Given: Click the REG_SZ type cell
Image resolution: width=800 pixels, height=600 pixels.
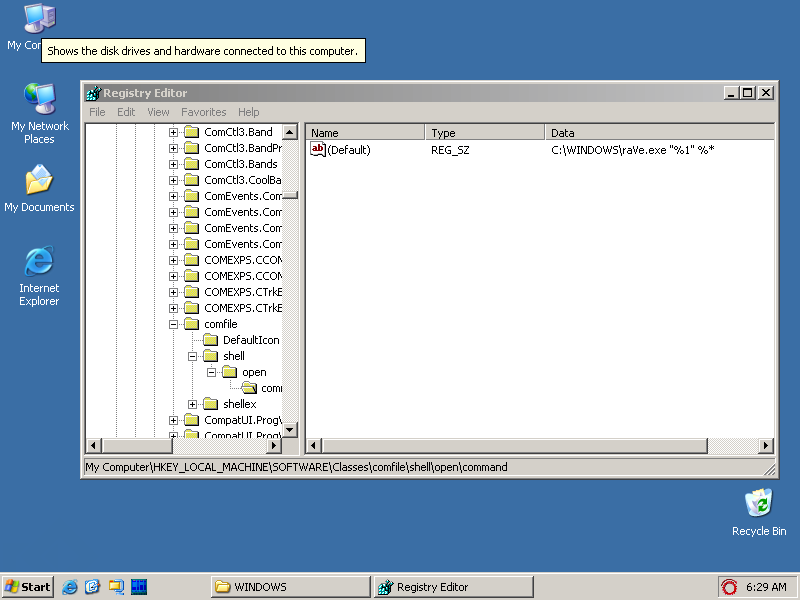Looking at the screenshot, I should [450, 150].
